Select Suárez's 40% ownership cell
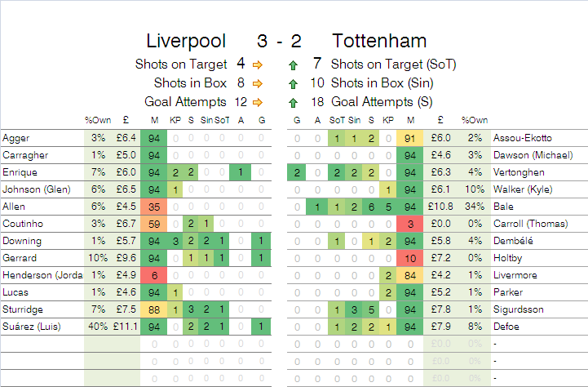Image resolution: width=588 pixels, height=387 pixels. pyautogui.click(x=97, y=327)
